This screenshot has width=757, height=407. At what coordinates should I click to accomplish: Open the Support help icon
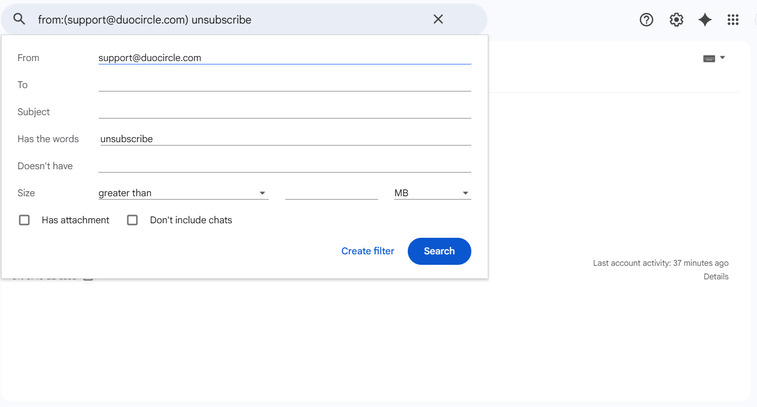point(646,20)
